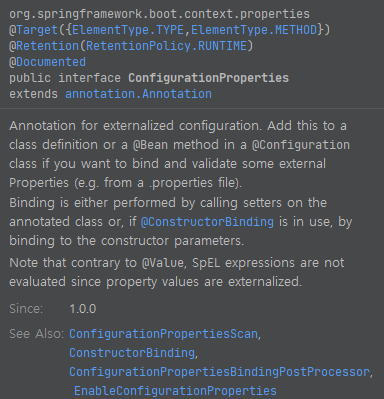Click the @Configuration text in description

301,145
